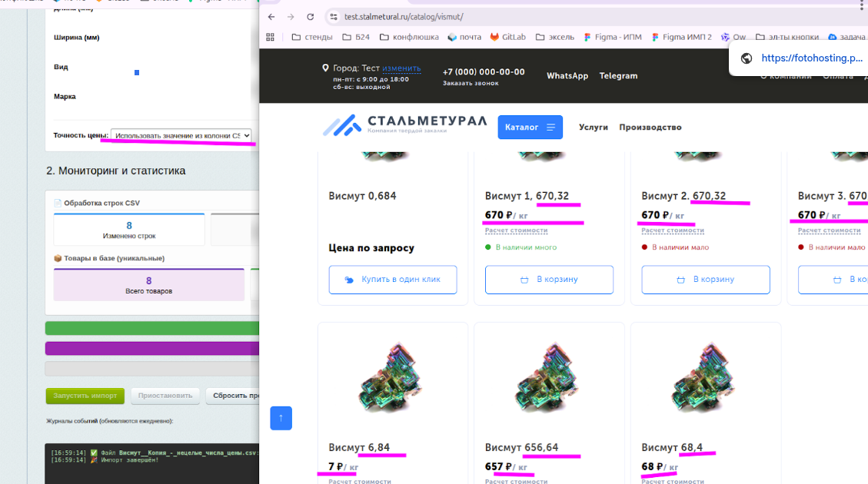Click the purple progress bar

pos(152,348)
